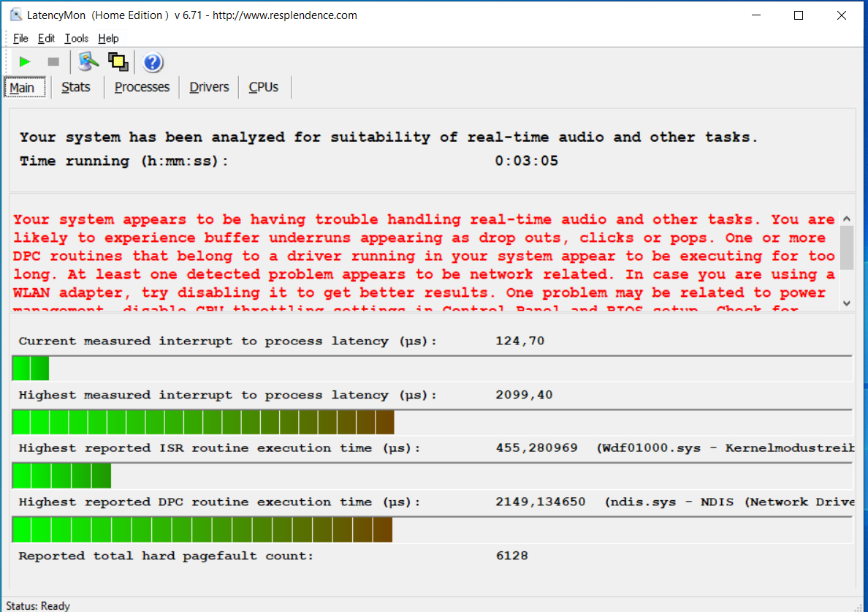Select the Main tab

25,88
